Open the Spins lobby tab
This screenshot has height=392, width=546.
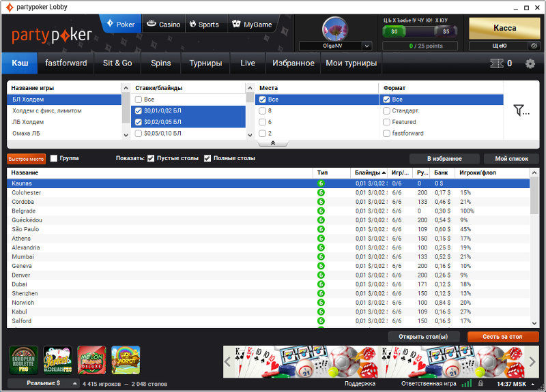click(x=161, y=63)
